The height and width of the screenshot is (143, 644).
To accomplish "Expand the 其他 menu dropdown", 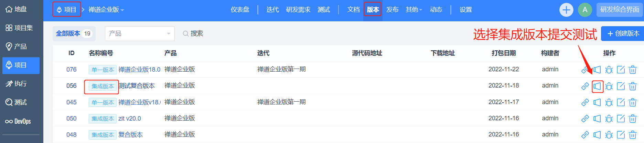I will pos(414,10).
